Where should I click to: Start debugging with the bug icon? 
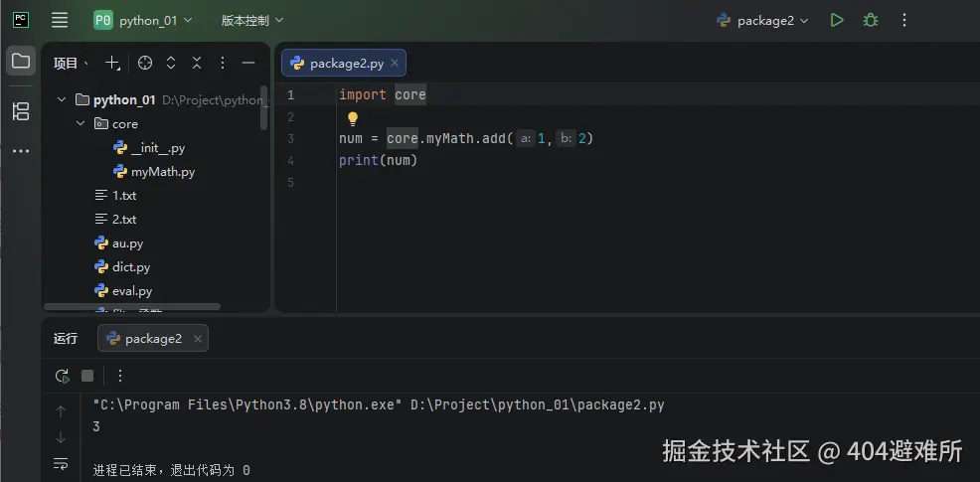tap(871, 20)
